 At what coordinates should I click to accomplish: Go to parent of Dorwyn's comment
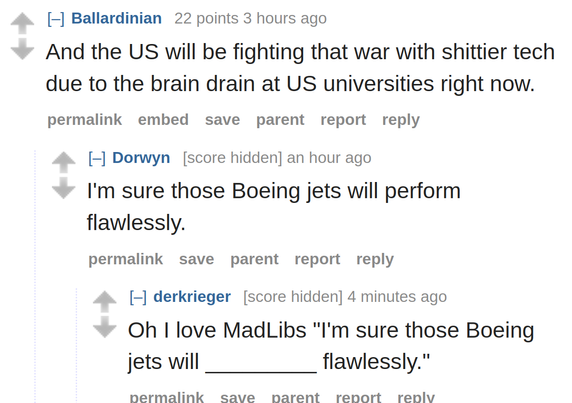[x=254, y=260]
